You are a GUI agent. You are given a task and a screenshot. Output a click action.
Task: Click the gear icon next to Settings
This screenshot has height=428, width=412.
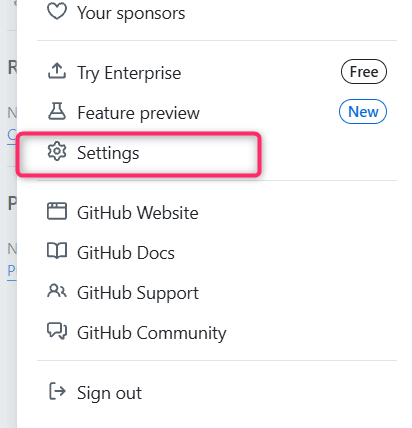click(57, 151)
